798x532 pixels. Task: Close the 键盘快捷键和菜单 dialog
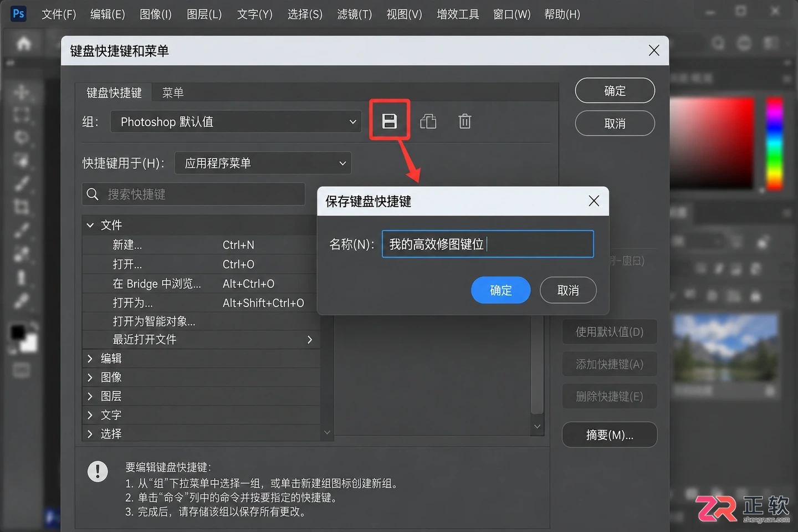click(654, 50)
